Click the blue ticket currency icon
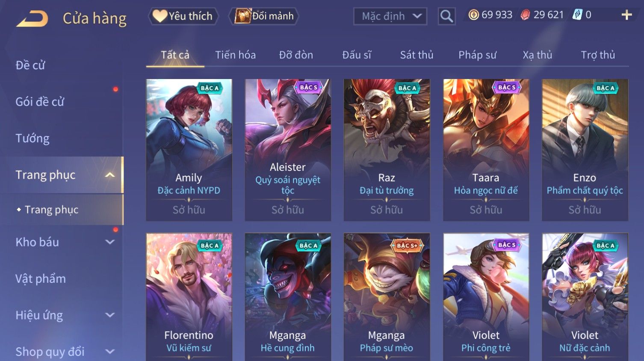 (x=577, y=15)
